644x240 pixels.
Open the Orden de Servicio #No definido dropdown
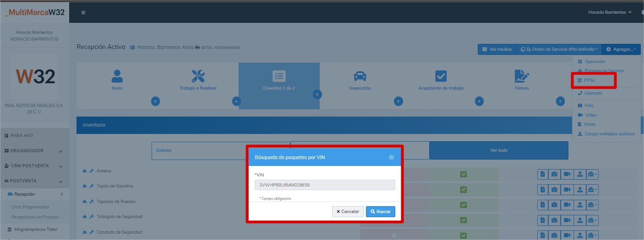(x=558, y=49)
